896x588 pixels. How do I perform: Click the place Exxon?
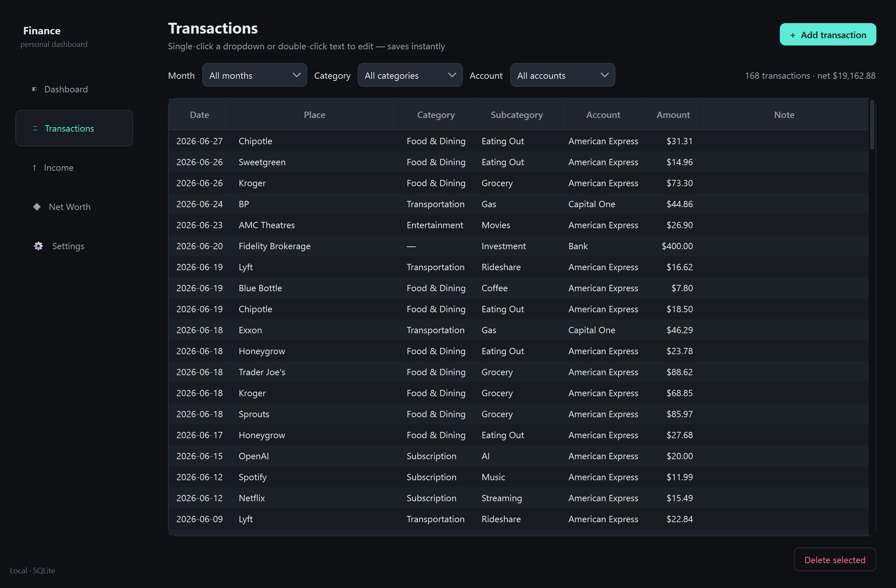tap(250, 330)
